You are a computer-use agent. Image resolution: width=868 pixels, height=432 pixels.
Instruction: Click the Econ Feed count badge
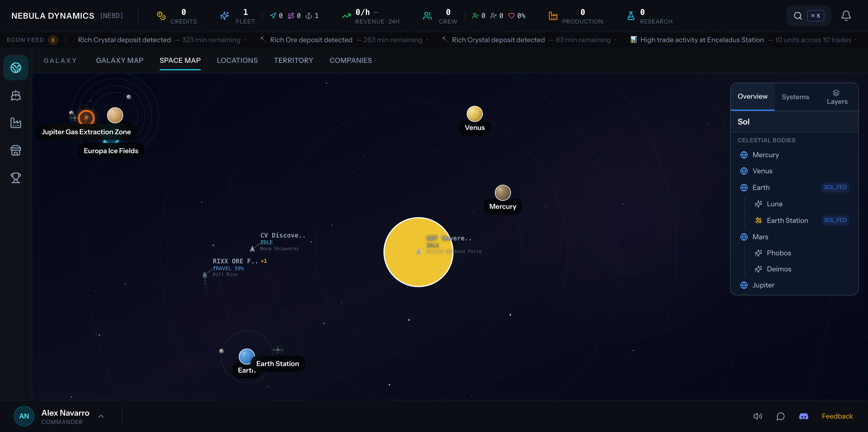[53, 40]
